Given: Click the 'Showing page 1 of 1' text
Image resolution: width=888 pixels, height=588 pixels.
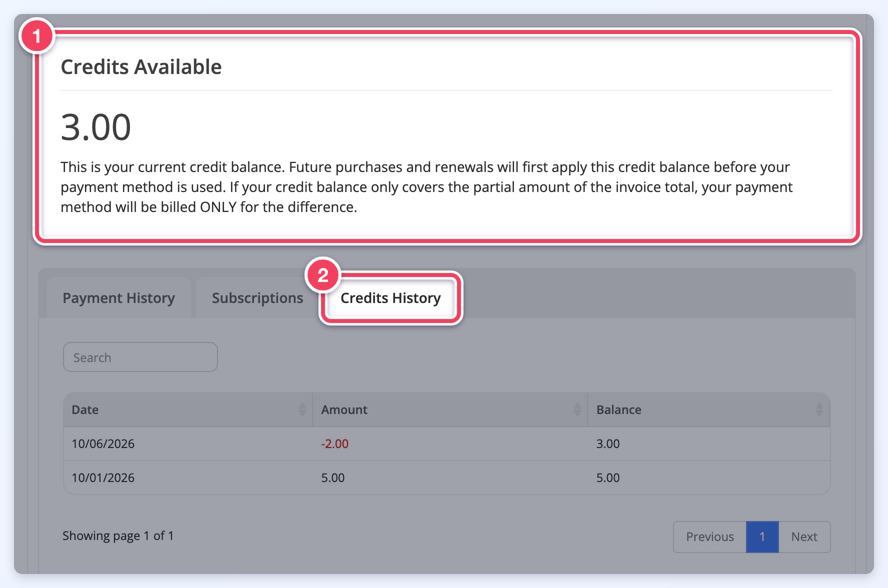Looking at the screenshot, I should click(x=118, y=536).
